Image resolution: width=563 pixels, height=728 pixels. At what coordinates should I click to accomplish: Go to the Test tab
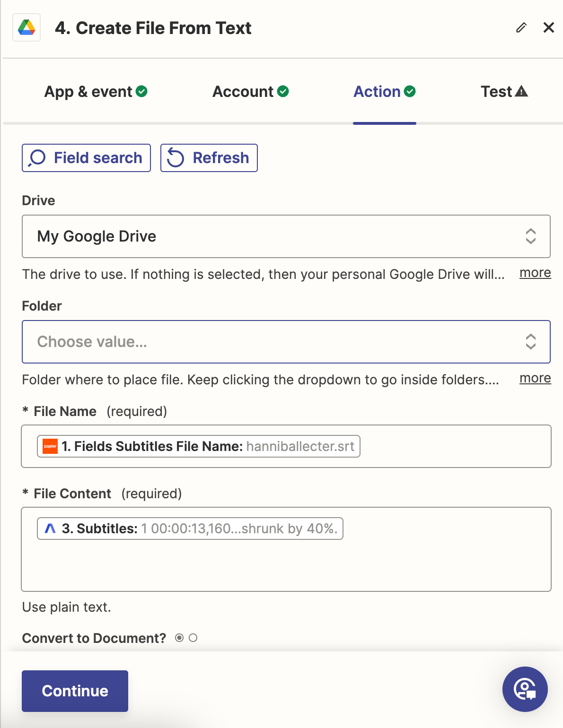coord(504,91)
